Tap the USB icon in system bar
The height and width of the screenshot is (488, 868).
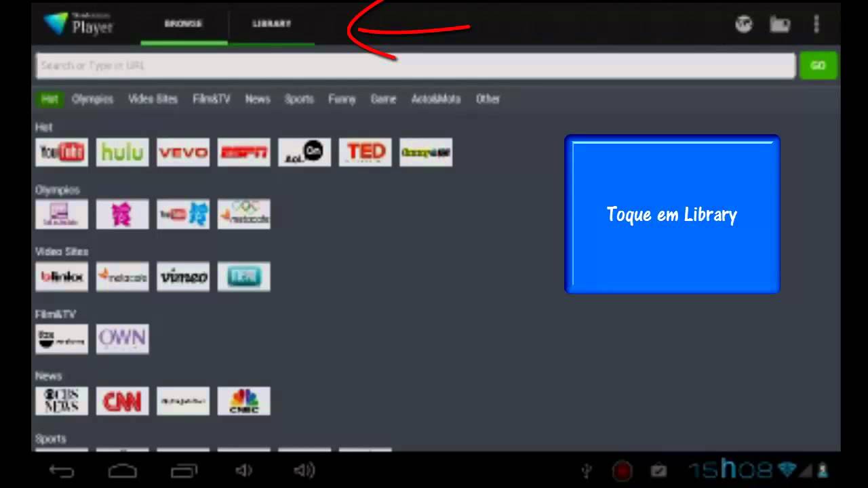[x=587, y=470]
